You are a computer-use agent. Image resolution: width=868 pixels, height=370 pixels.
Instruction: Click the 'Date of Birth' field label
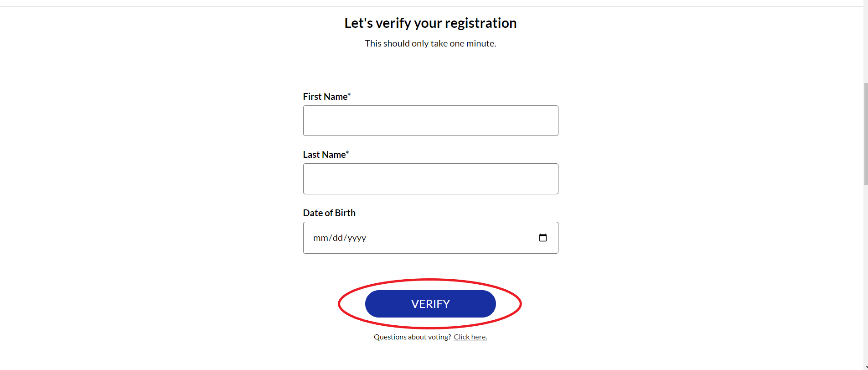tap(329, 213)
